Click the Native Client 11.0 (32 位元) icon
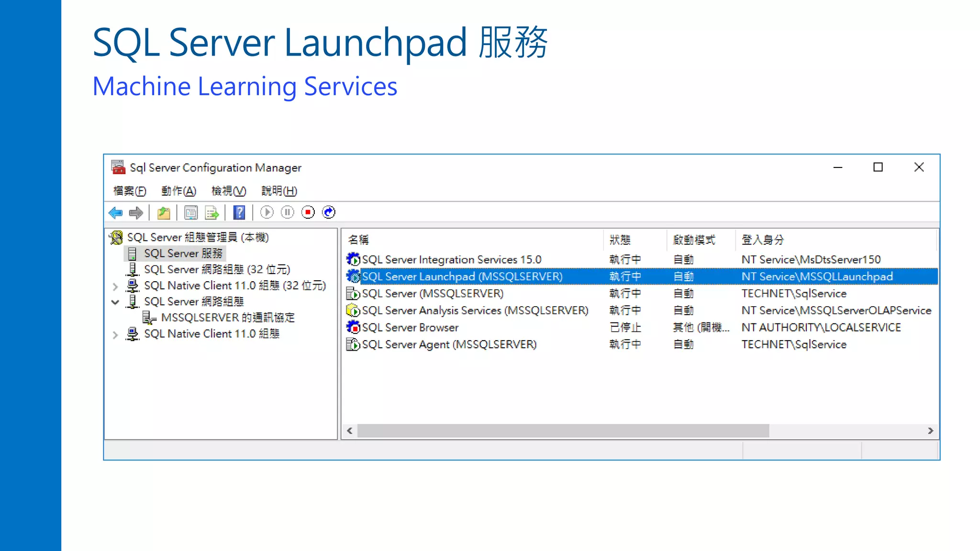This screenshot has height=551, width=980. pos(133,286)
